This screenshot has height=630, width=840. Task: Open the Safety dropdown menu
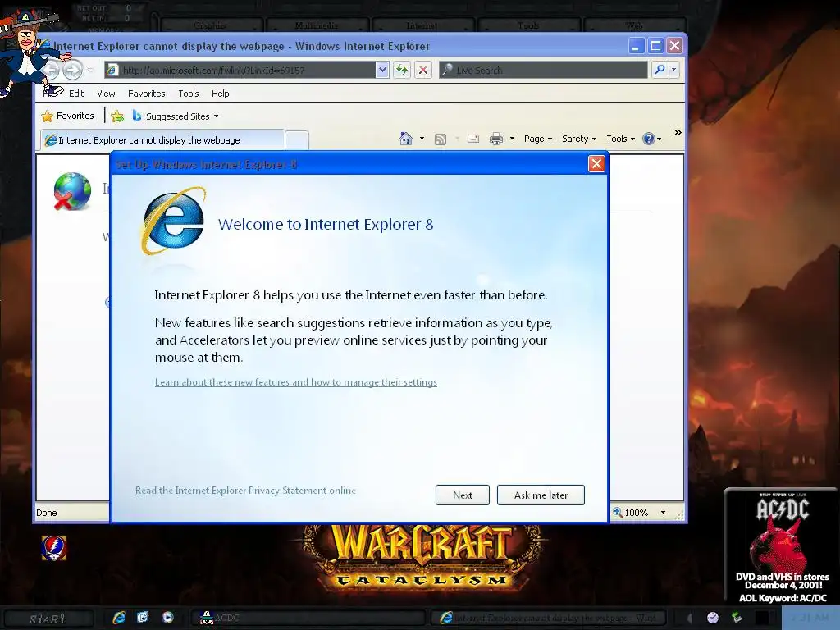tap(579, 139)
